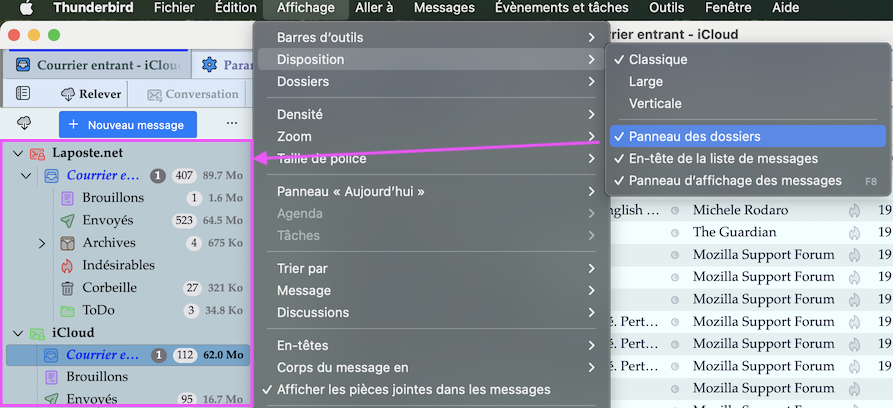Select the Verticale layout option
This screenshot has width=893, height=408.
[x=655, y=103]
